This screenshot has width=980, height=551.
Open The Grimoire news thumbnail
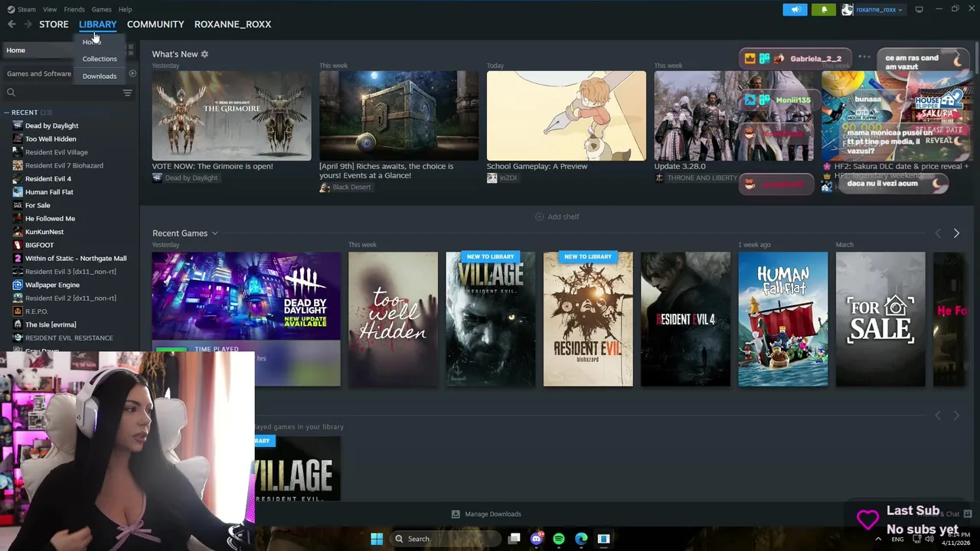(231, 116)
